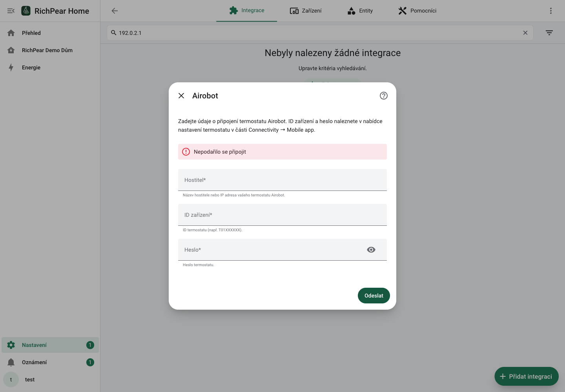The width and height of the screenshot is (565, 392).
Task: Switch to the Zařízení tab
Action: point(306,11)
